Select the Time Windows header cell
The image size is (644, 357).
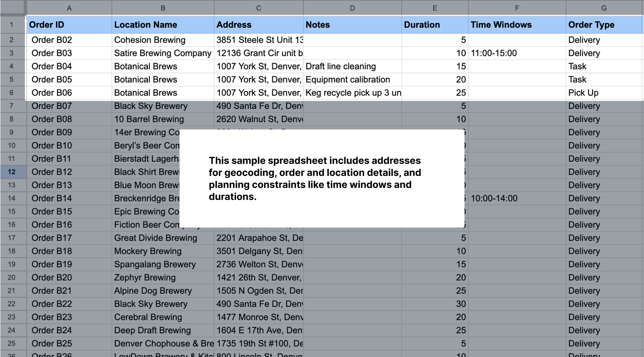click(x=517, y=25)
